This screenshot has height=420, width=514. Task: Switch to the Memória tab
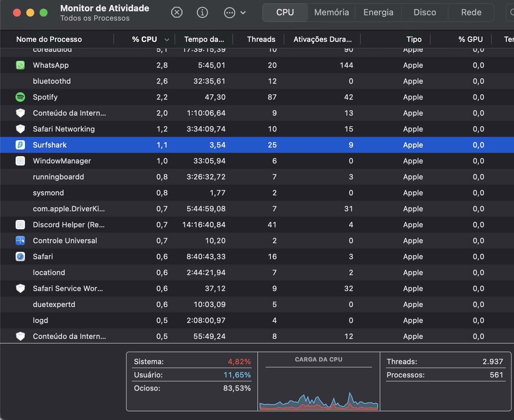click(x=331, y=12)
